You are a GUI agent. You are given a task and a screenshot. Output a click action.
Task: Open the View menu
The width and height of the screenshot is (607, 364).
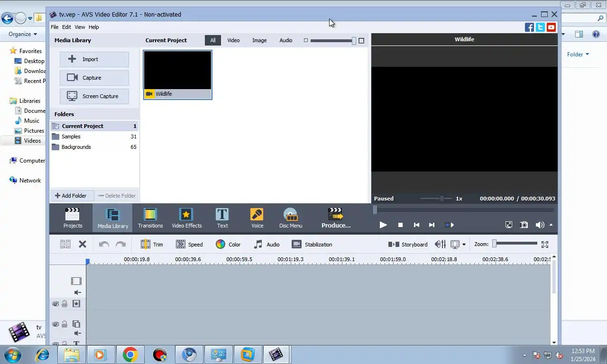point(80,27)
